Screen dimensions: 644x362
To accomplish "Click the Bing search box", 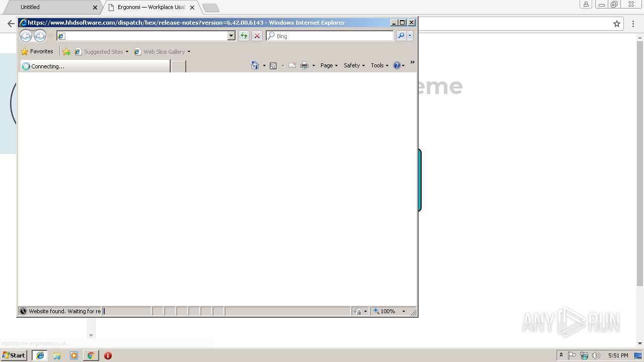I will [x=330, y=36].
